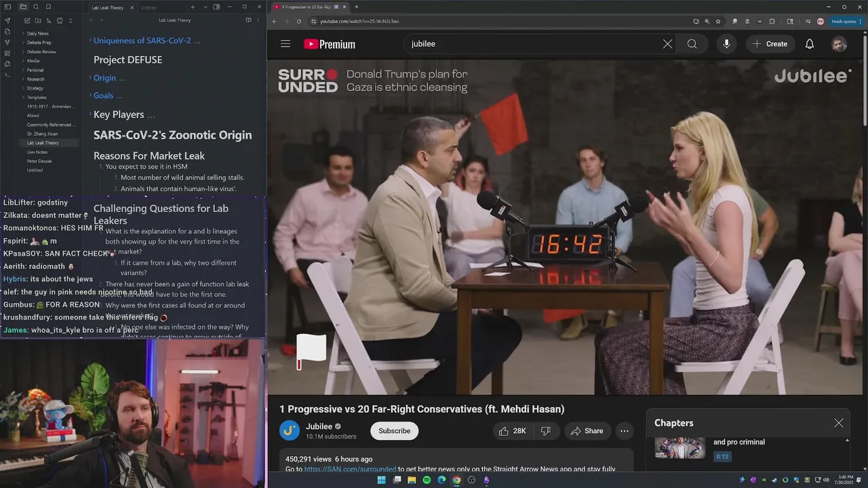Open the Obsidian bookmarks icon
Viewport: 868px width, 488px height.
coord(48,7)
